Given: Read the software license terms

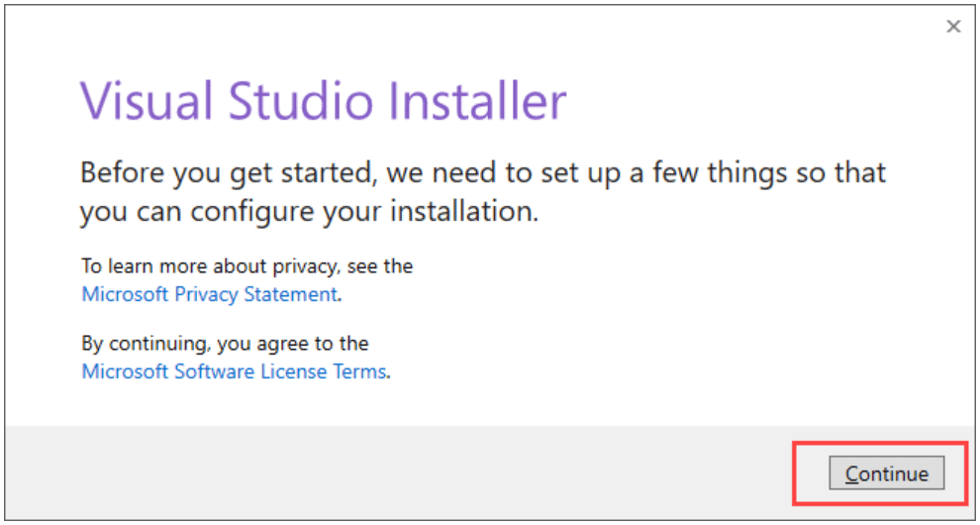Looking at the screenshot, I should tap(234, 372).
